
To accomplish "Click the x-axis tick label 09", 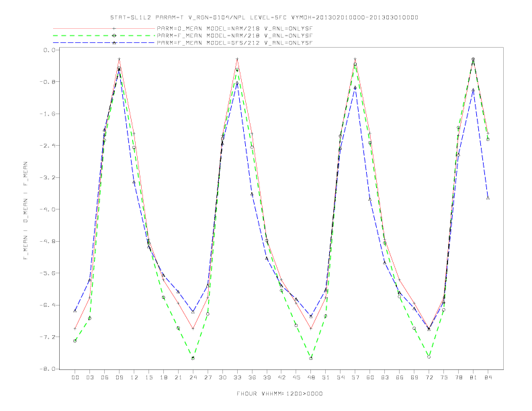I will 119,377.
